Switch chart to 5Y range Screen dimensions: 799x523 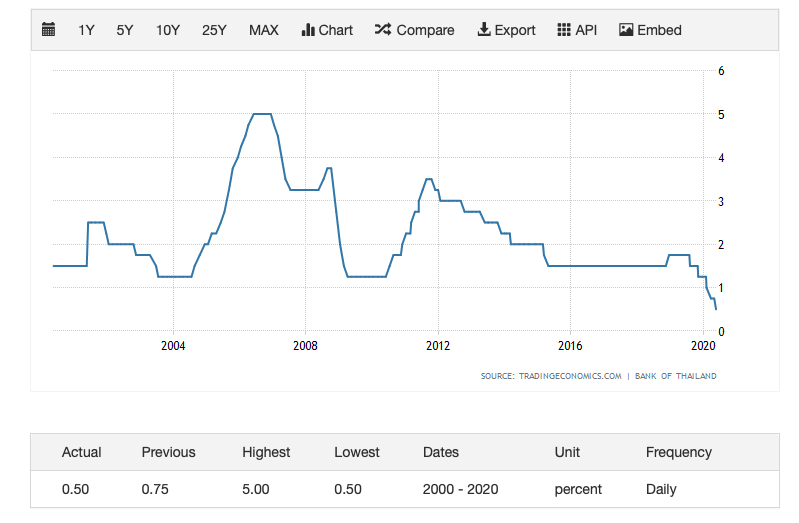[x=124, y=30]
